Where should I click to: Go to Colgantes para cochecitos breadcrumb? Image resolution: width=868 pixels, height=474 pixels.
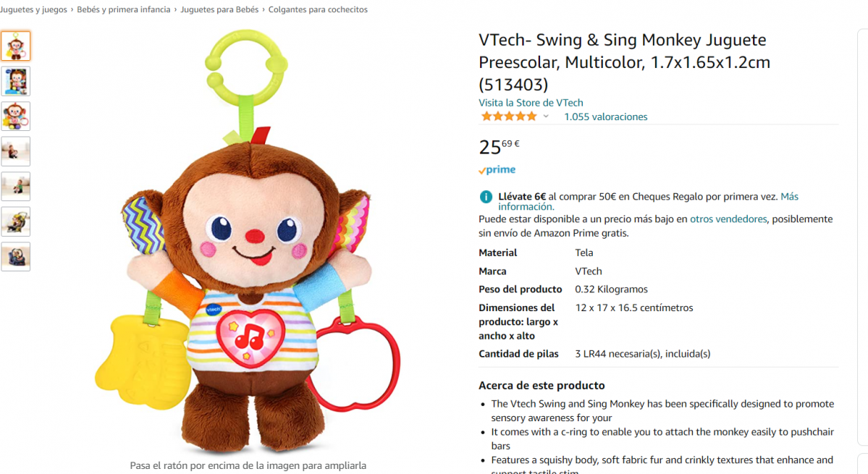[318, 9]
